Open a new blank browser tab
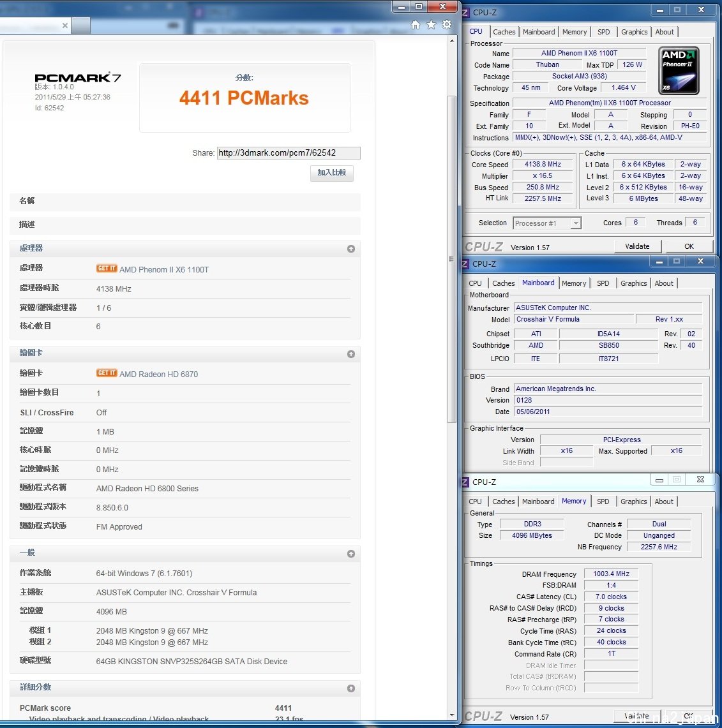 point(81,26)
